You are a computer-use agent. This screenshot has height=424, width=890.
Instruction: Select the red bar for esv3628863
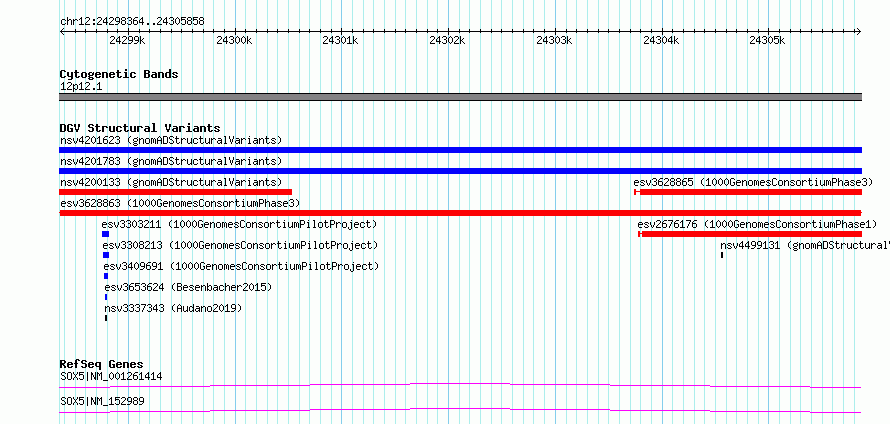(460, 213)
